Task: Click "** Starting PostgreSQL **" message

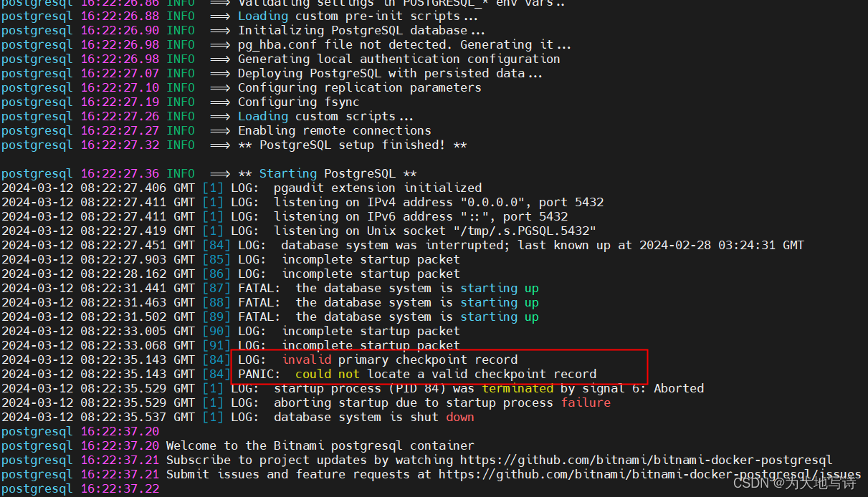Action: point(327,173)
